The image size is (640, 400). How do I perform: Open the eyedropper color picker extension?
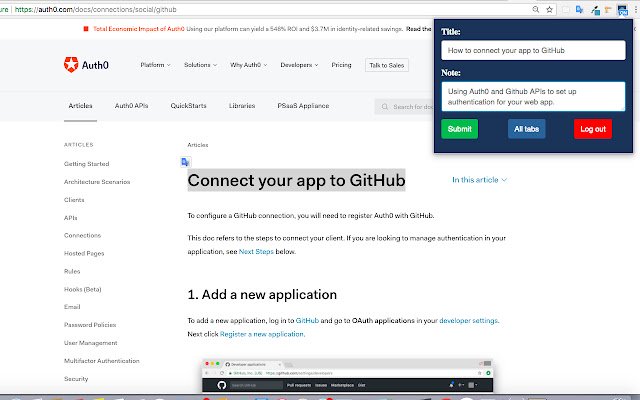[595, 10]
